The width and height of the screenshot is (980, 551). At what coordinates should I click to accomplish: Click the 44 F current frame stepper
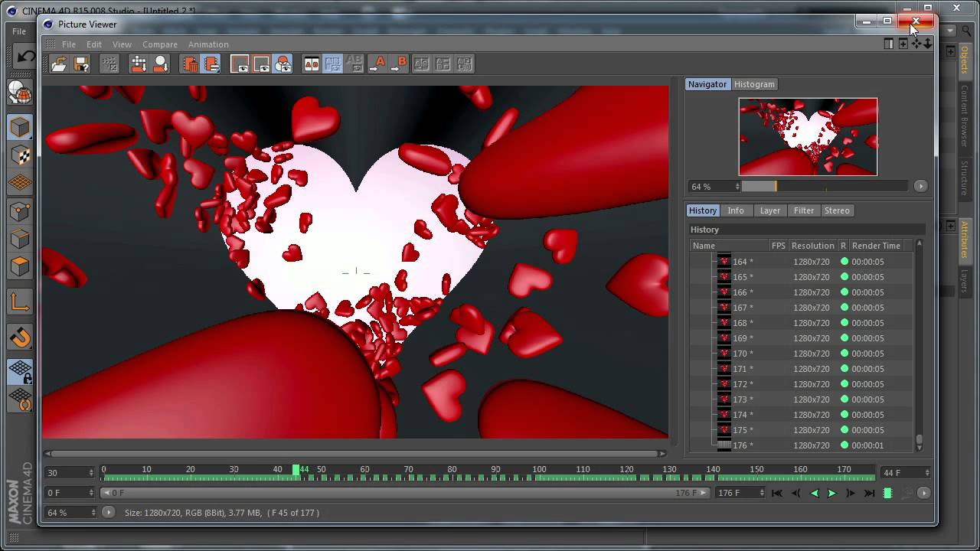(x=927, y=473)
